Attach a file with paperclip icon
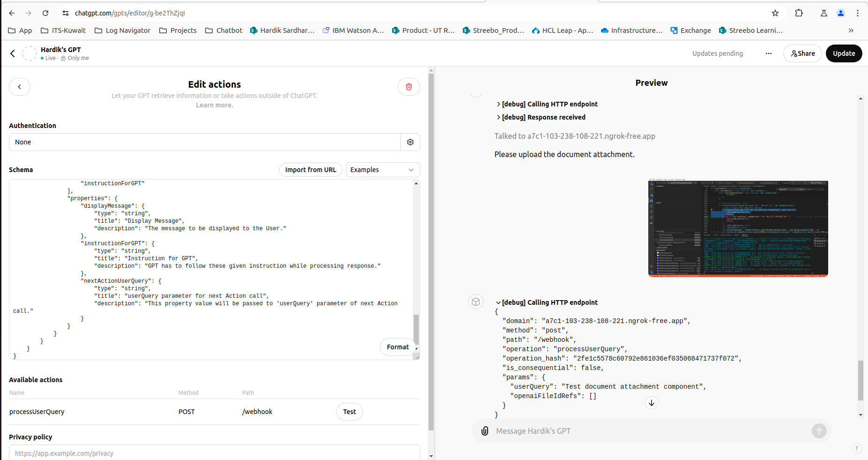Screen dimensions: 868x460 [x=485, y=431]
